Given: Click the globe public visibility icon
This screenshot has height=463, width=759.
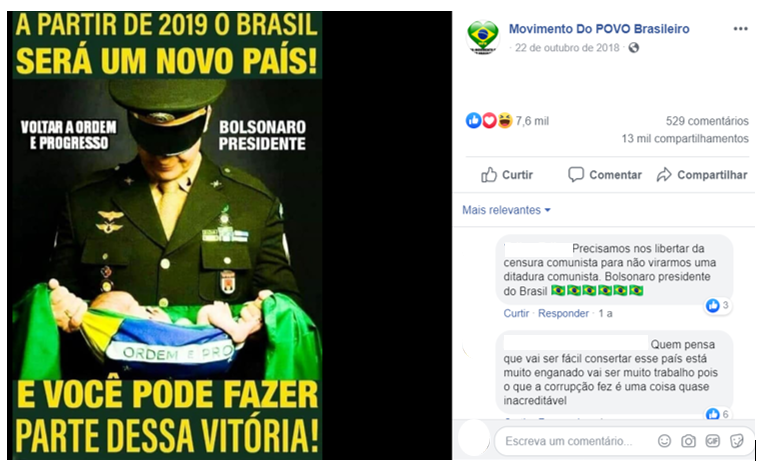Looking at the screenshot, I should 634,48.
